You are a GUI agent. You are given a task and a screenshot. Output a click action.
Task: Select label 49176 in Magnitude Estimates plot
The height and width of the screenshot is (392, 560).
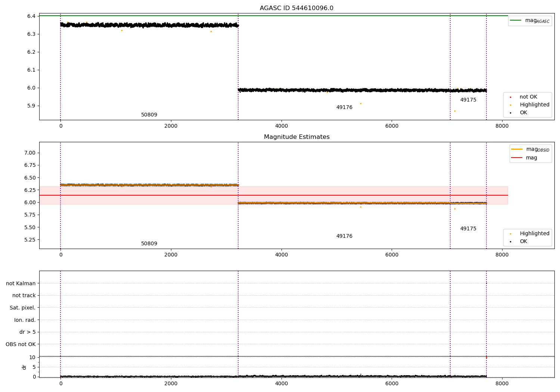(x=344, y=236)
